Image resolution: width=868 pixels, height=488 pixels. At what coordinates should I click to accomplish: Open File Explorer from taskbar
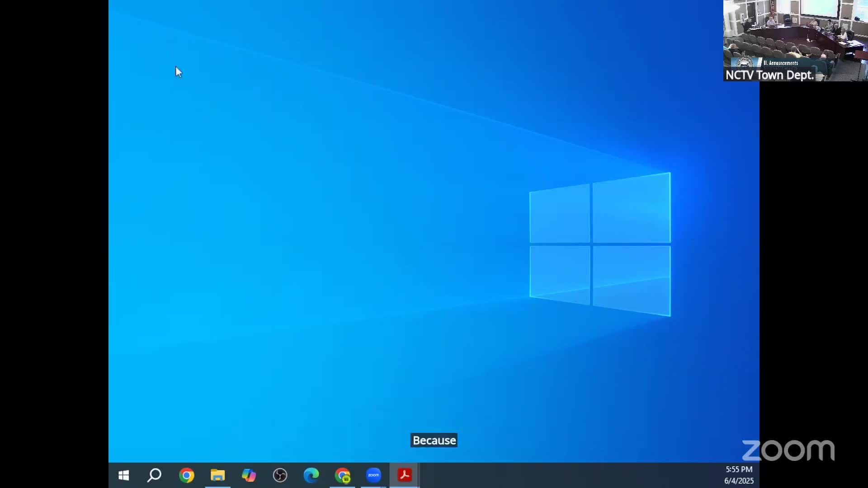[217, 475]
